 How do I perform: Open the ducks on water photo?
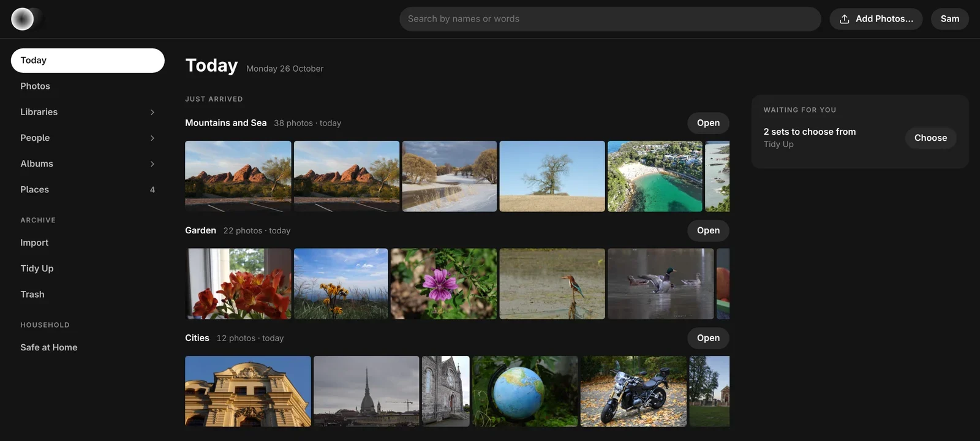[660, 284]
